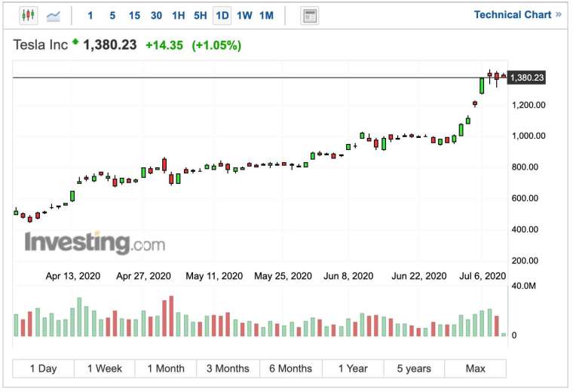Open the Technical Chart link
The image size is (573, 392).
(517, 14)
